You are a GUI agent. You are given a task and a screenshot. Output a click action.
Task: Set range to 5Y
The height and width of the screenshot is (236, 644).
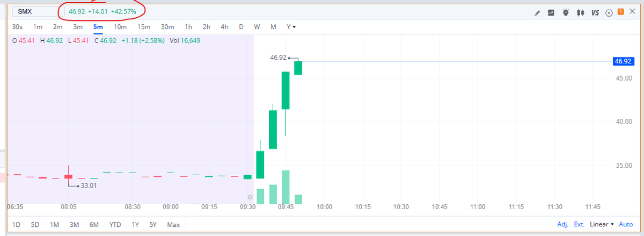pos(153,225)
